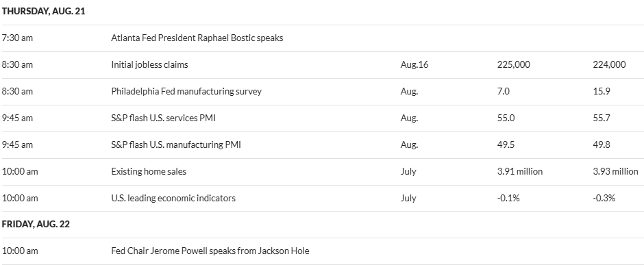Click the 224,000 previous jobless claims value
The height and width of the screenshot is (265, 644).
point(610,64)
